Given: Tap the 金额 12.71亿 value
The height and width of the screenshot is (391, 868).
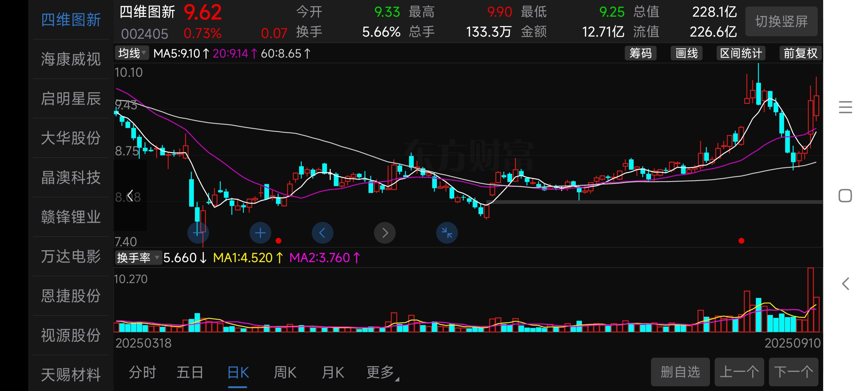Looking at the screenshot, I should click(603, 32).
